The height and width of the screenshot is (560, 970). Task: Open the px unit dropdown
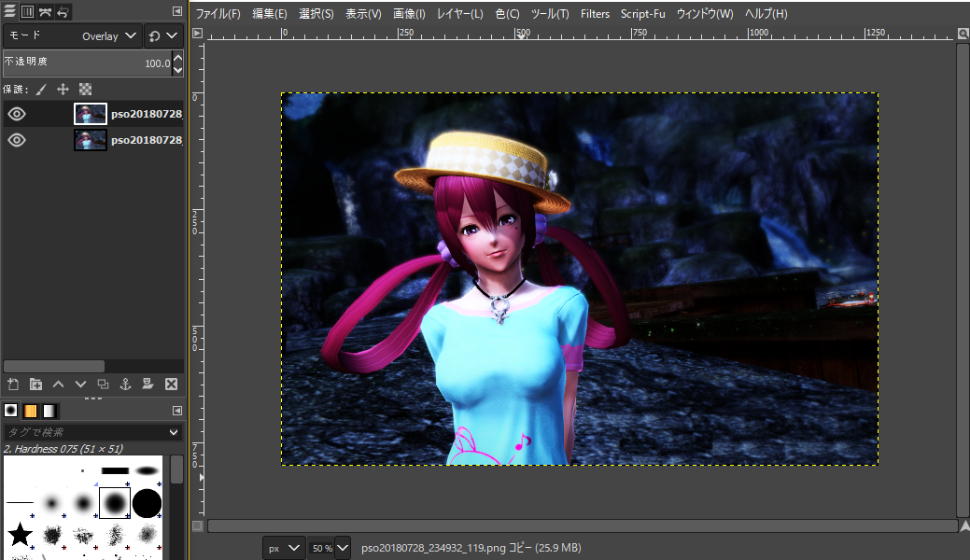pos(283,548)
